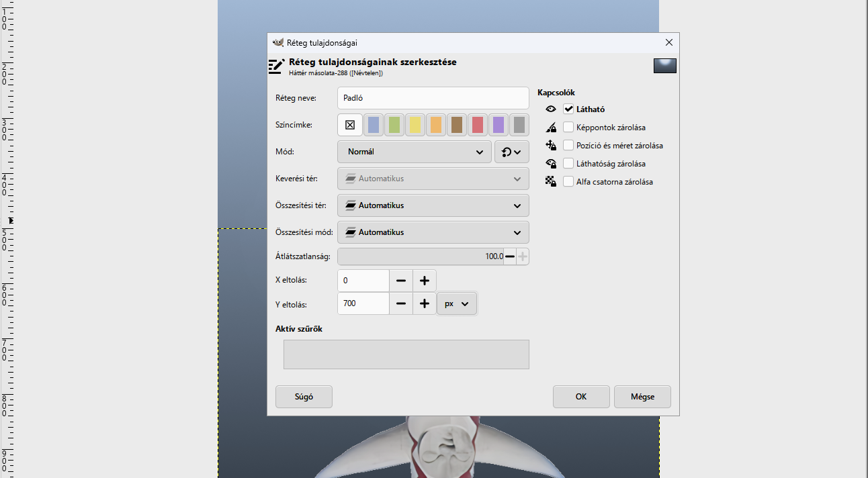Choose the orange color tag
The height and width of the screenshot is (478, 868).
click(436, 125)
